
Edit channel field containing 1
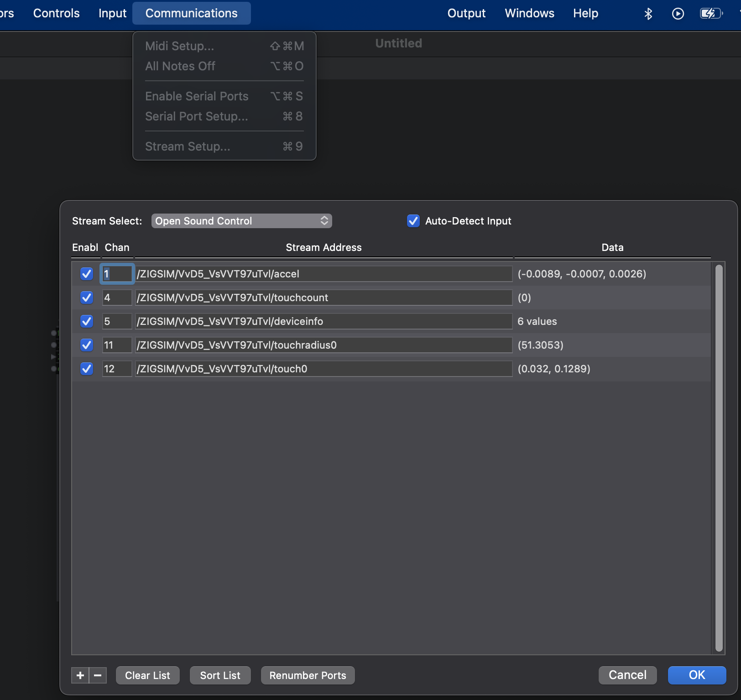point(117,274)
